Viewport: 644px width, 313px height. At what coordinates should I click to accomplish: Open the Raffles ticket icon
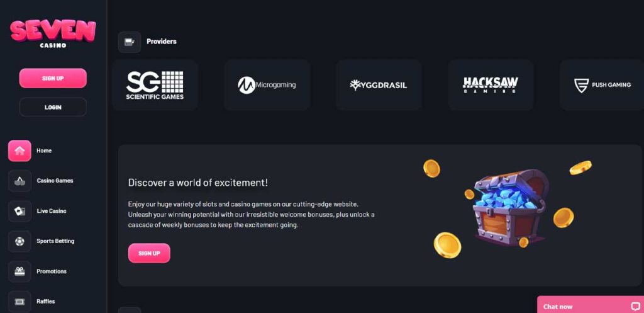(19, 302)
